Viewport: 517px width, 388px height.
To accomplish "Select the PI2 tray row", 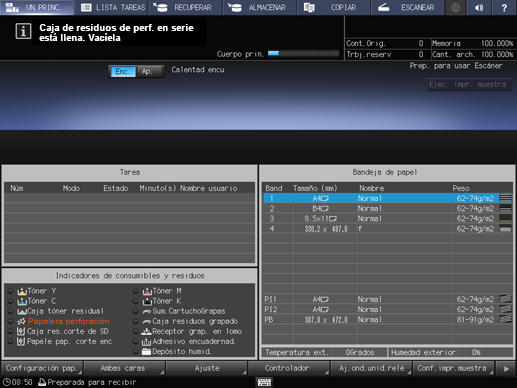I will click(388, 309).
